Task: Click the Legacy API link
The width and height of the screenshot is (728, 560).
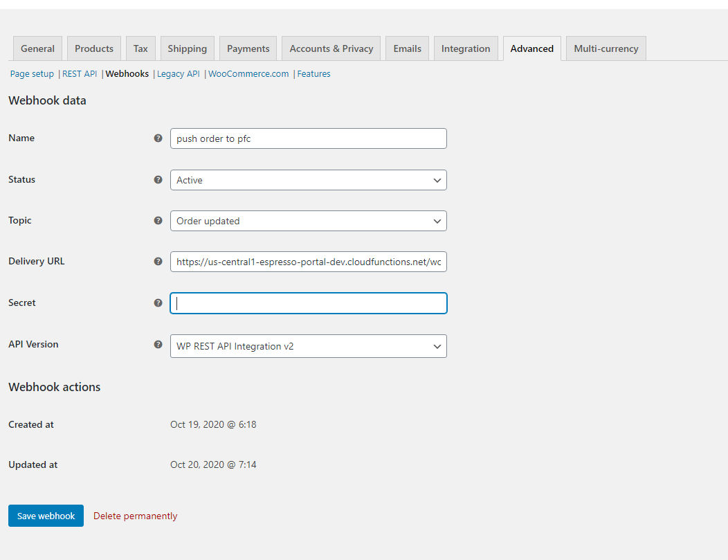Action: (x=178, y=73)
